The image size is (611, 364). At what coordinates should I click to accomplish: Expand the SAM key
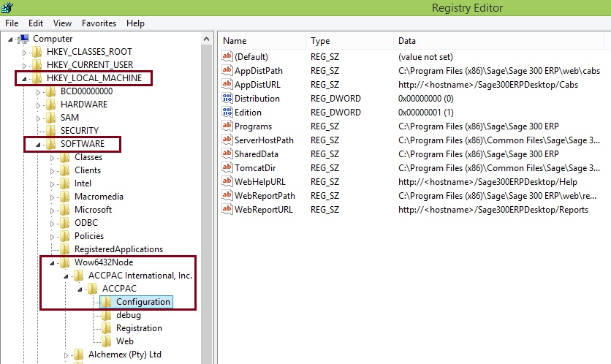point(38,118)
